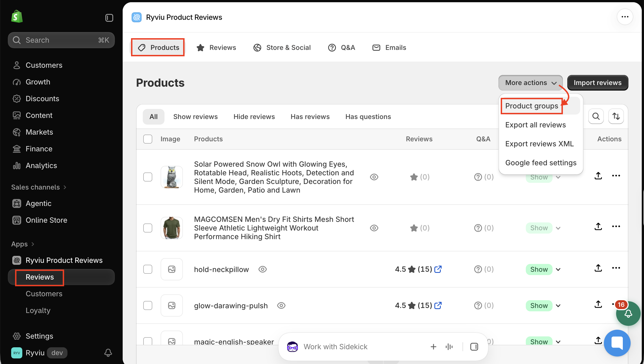The width and height of the screenshot is (644, 364).
Task: Tick the select-all checkbox in table header
Action: click(x=148, y=139)
